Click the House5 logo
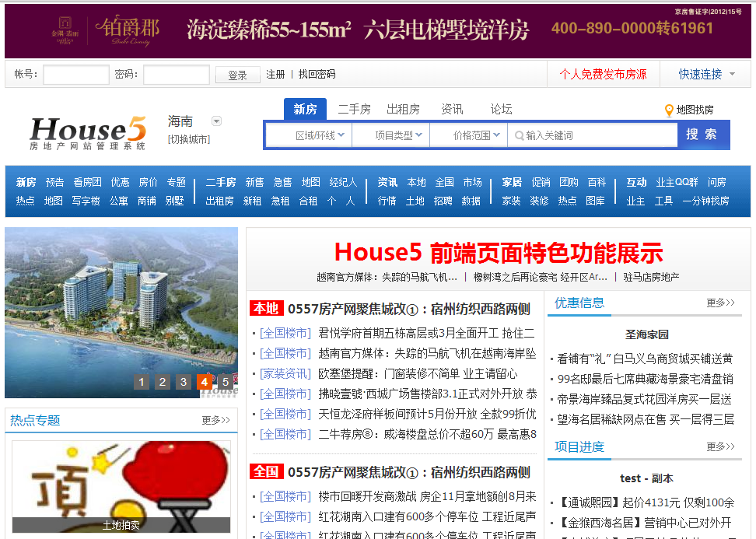Viewport: 756px width, 539px height. 88,132
